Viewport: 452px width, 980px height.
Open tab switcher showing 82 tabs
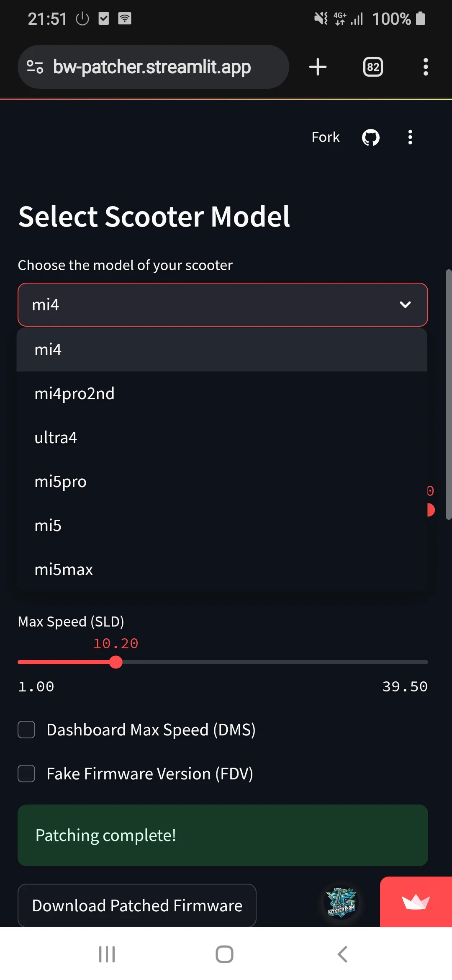(x=373, y=67)
